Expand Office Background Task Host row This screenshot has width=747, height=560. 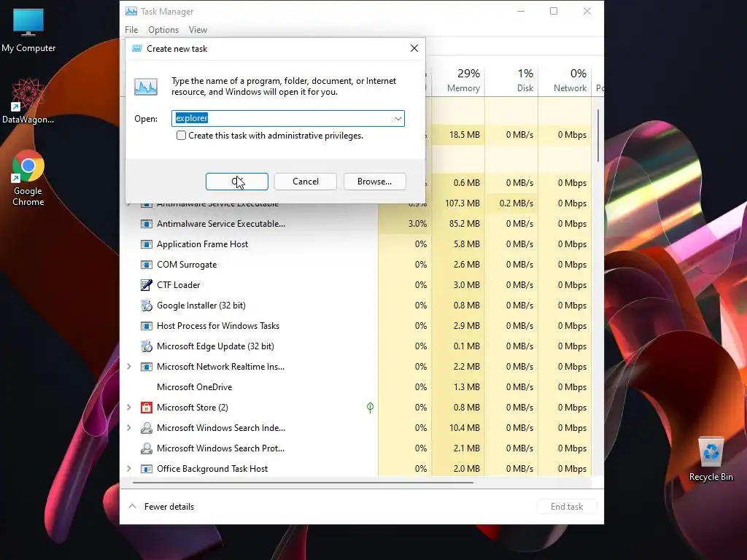(129, 469)
